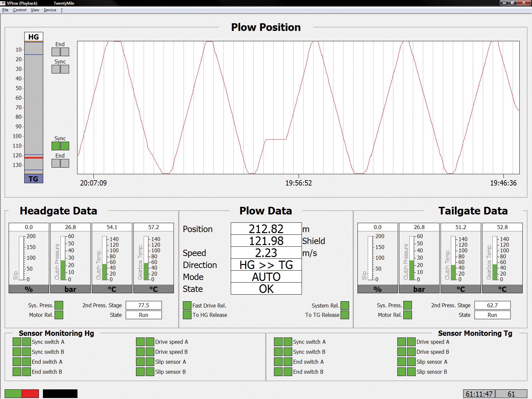Click the Headgate Gearbox Temp. value 57.2
The height and width of the screenshot is (399, 532).
154,227
